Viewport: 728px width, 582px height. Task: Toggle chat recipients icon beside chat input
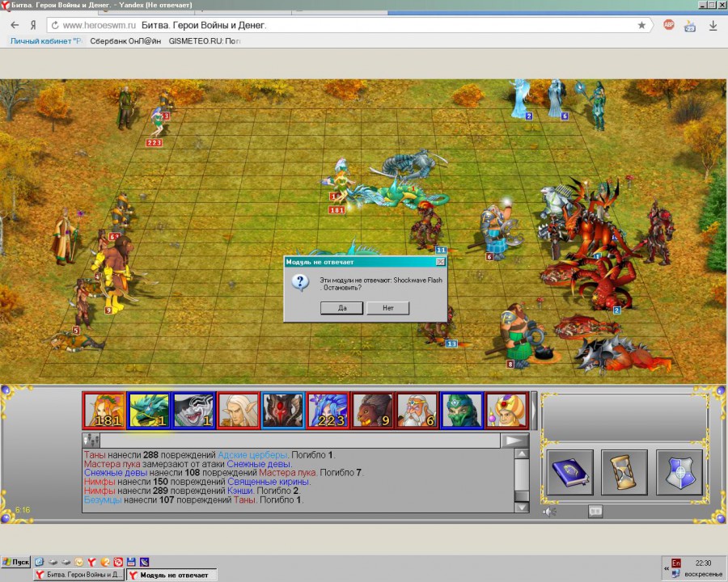(91, 441)
